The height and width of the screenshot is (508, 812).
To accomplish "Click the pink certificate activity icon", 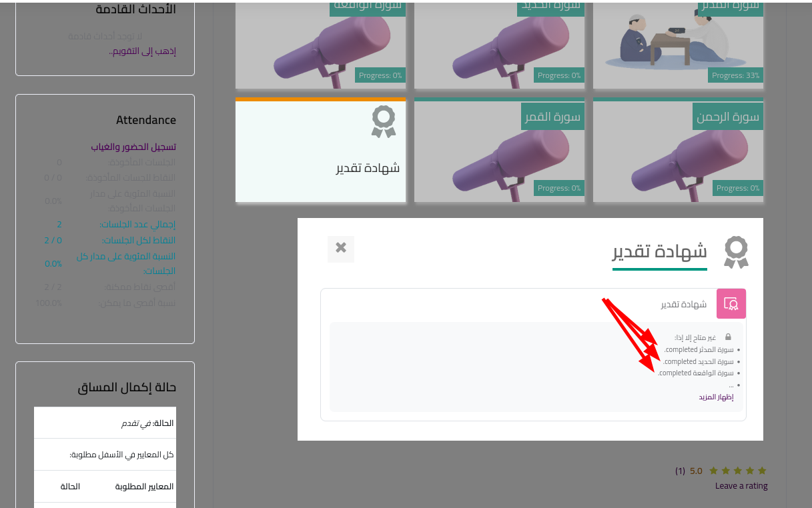I will point(731,304).
